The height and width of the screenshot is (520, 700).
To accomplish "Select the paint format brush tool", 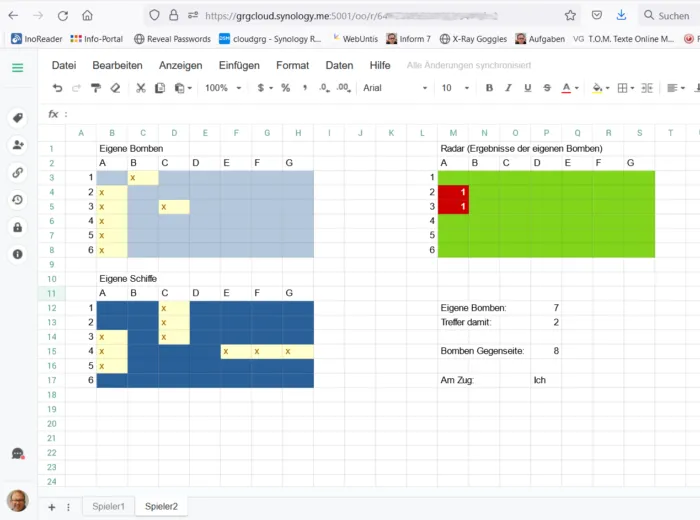I will click(x=96, y=88).
